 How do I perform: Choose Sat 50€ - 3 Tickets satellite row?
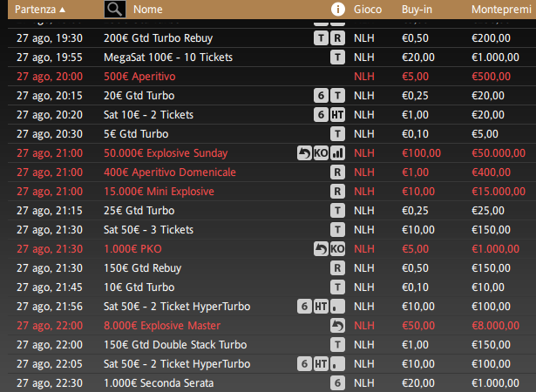click(x=272, y=230)
